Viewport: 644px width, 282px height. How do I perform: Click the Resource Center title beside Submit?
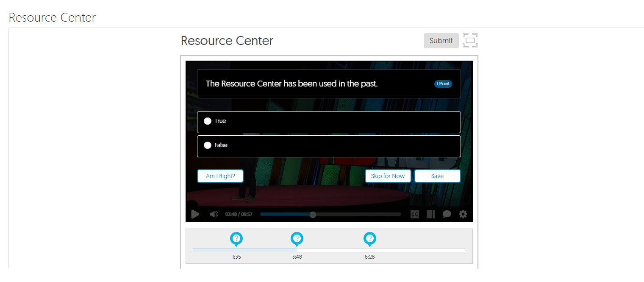coord(227,41)
